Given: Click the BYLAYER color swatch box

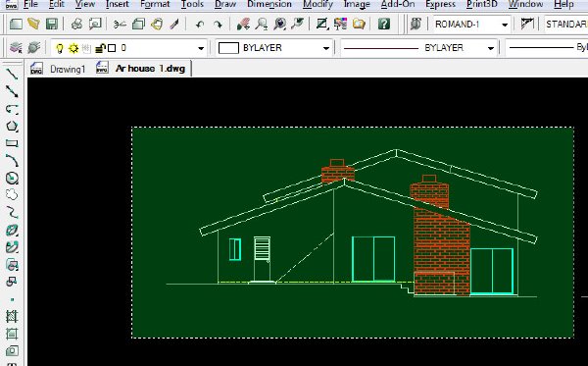Looking at the screenshot, I should click(228, 48).
